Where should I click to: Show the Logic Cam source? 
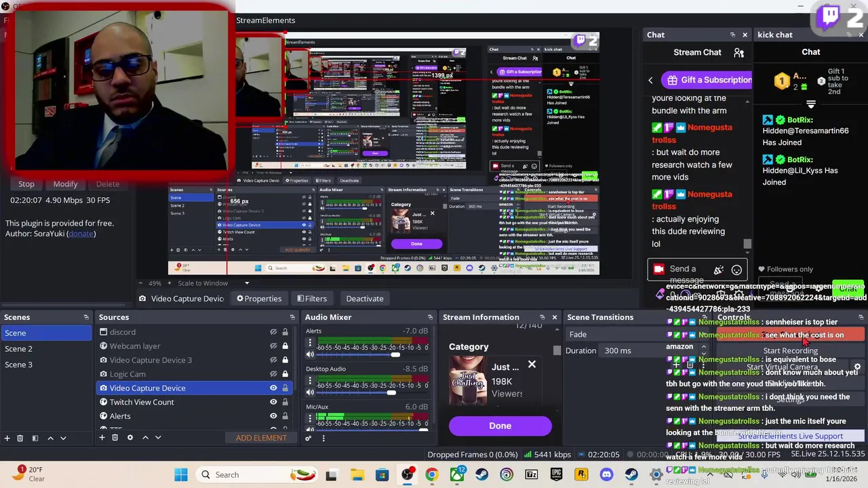point(273,374)
